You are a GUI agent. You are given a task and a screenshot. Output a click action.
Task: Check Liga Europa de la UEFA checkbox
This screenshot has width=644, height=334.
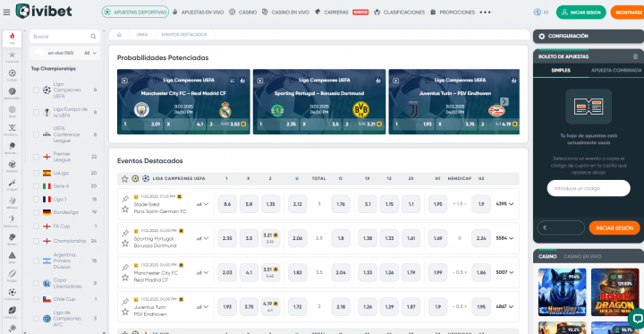click(36, 112)
